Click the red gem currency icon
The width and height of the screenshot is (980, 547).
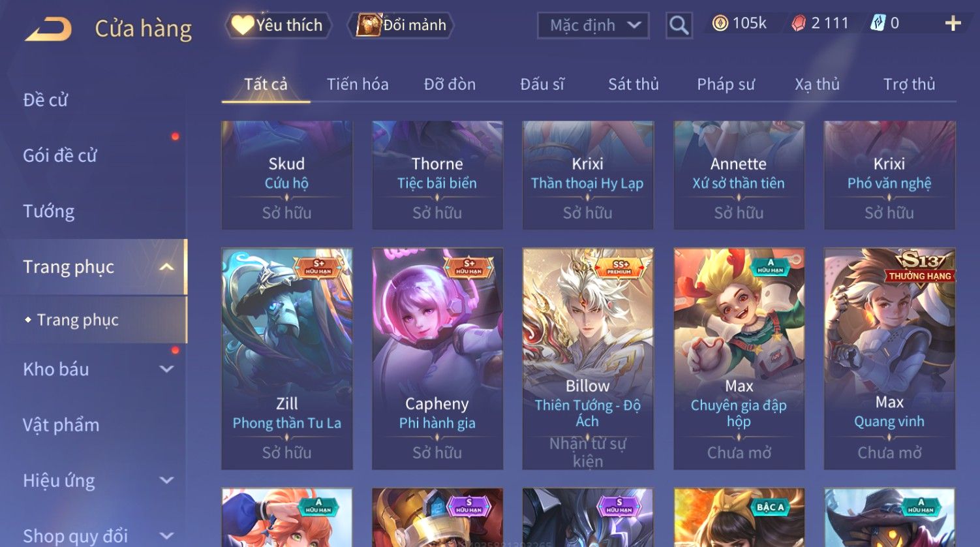[799, 23]
